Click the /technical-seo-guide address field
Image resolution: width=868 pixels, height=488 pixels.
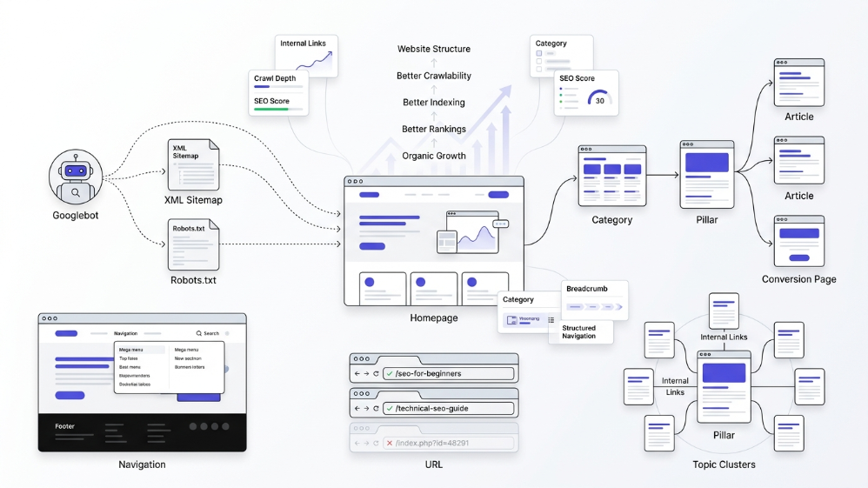pyautogui.click(x=449, y=408)
